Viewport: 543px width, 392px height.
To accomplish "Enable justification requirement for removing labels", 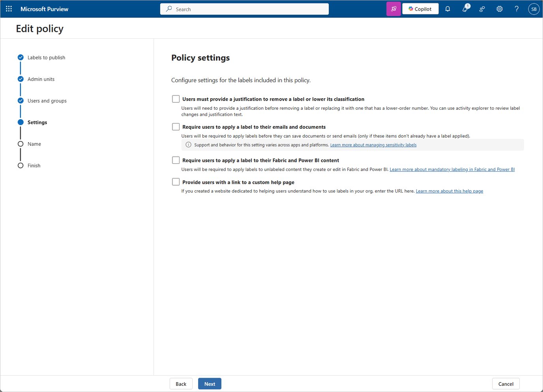I will click(x=176, y=99).
